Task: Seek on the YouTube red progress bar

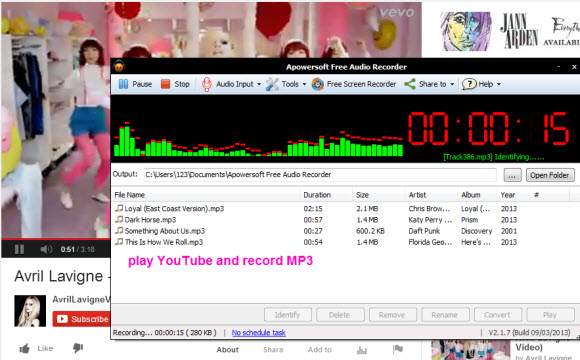Action: tap(55, 240)
